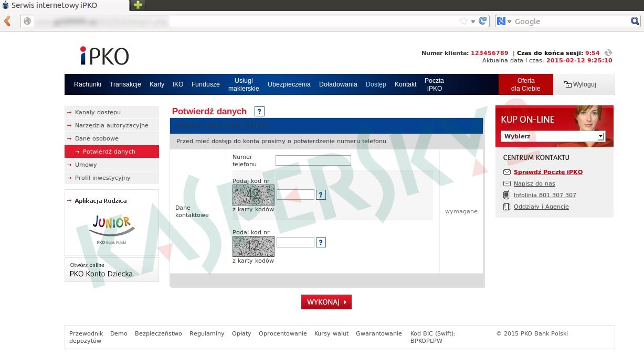Open the Ubezpieczenia menu

289,84
